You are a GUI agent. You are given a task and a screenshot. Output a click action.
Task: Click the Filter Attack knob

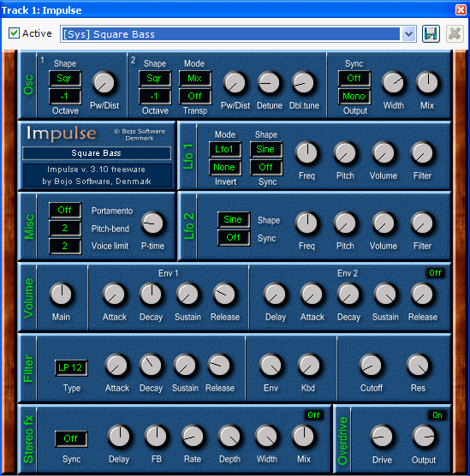coord(117,366)
